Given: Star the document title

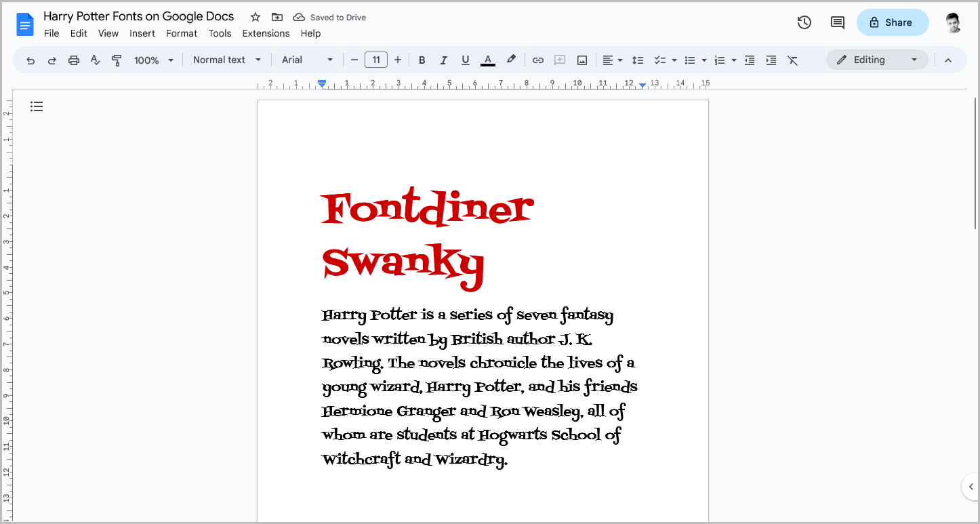Looking at the screenshot, I should [x=255, y=16].
